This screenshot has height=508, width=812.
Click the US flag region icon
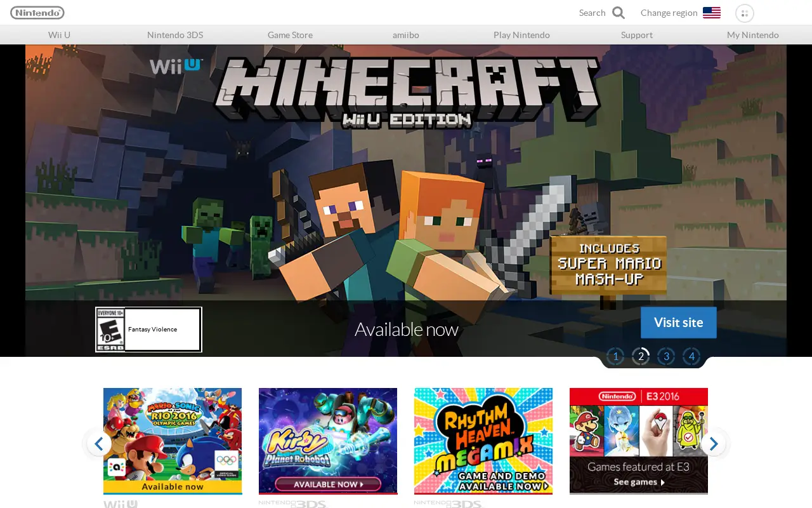(x=712, y=13)
